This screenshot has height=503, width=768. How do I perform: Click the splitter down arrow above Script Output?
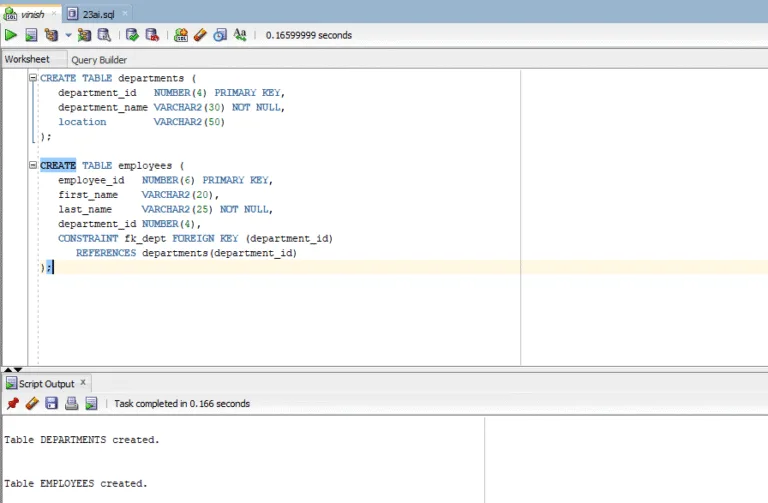pos(18,370)
